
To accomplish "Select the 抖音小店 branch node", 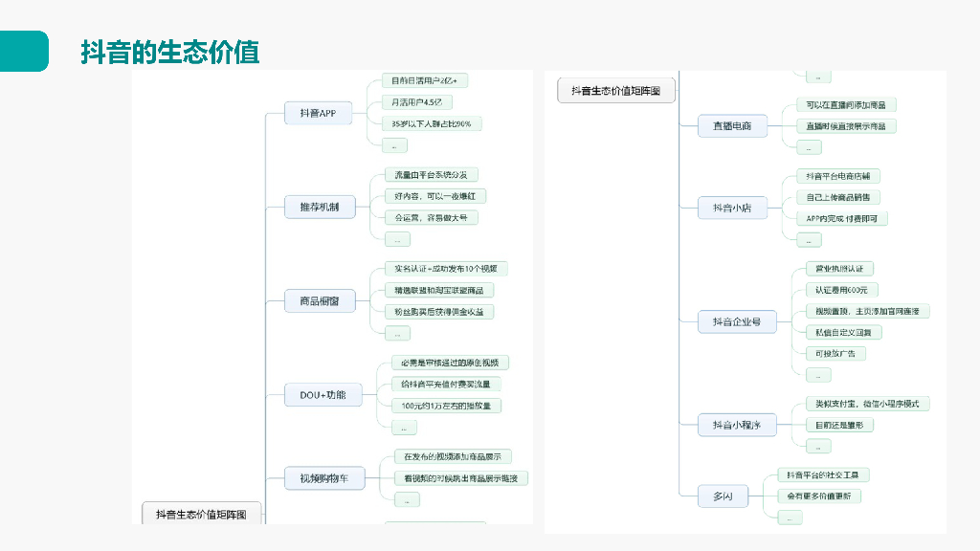I will [x=732, y=208].
